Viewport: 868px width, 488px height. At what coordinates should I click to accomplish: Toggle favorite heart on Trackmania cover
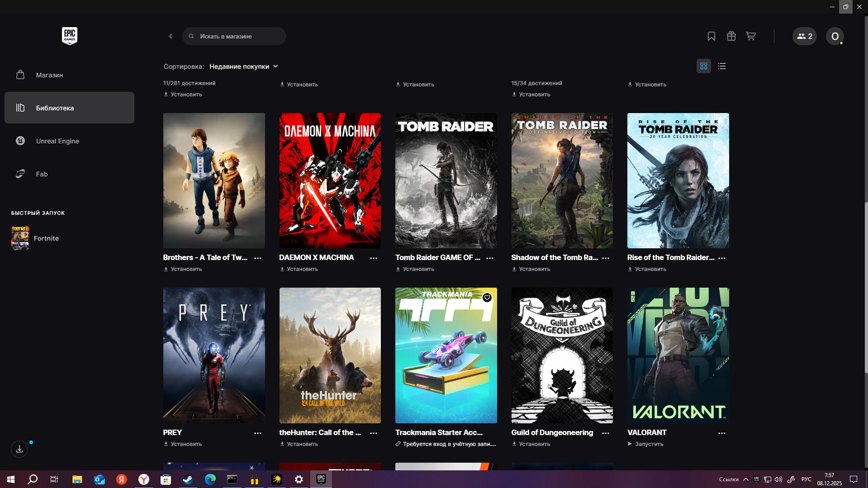pos(487,298)
